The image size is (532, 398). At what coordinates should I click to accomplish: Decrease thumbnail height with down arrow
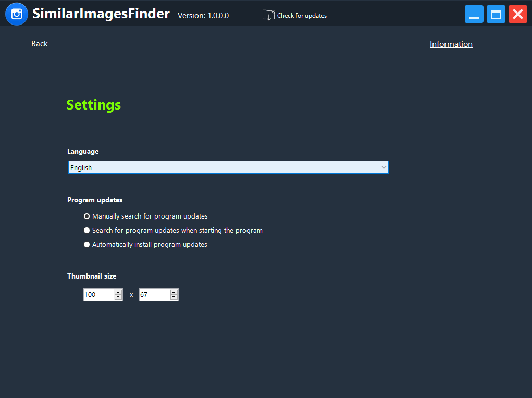point(174,297)
